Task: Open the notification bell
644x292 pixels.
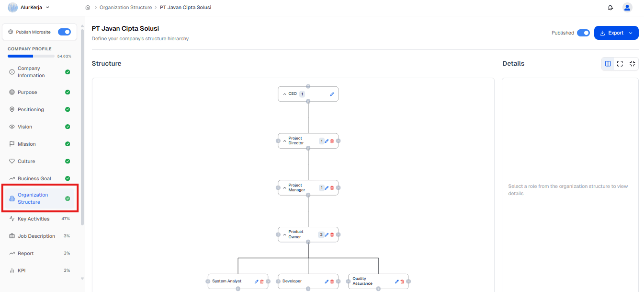Action: (610, 7)
